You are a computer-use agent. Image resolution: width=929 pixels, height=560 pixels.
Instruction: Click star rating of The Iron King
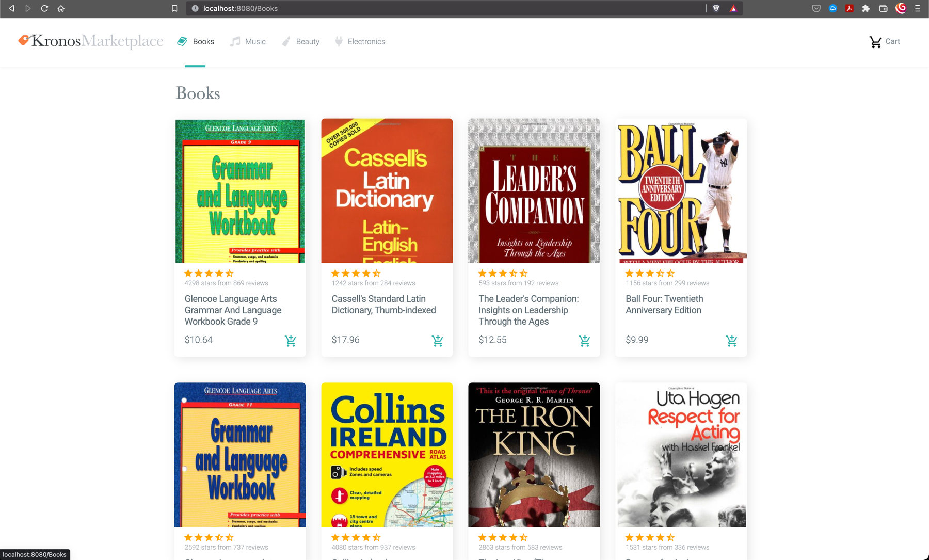click(503, 538)
